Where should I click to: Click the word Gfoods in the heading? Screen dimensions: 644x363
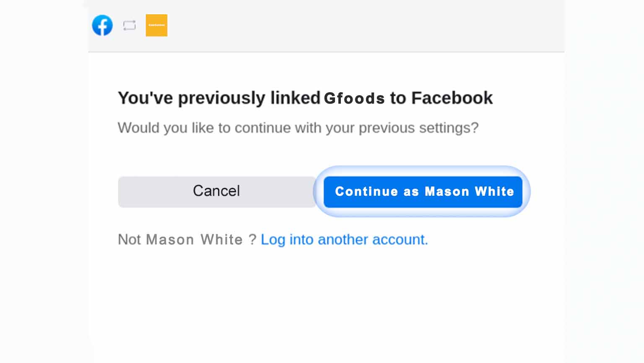354,99
